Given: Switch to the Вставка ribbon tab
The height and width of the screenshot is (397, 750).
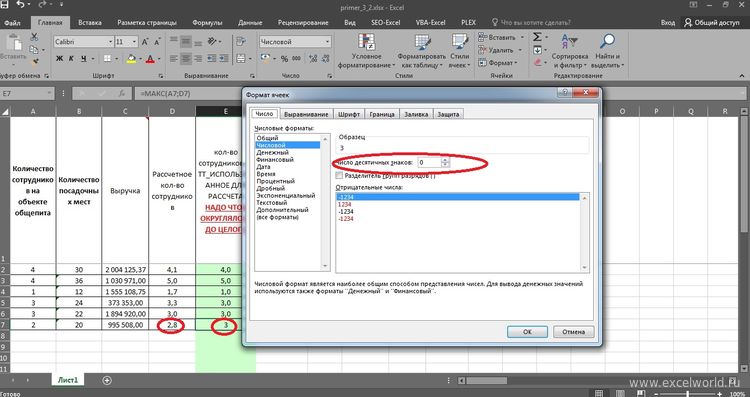Looking at the screenshot, I should pos(89,22).
